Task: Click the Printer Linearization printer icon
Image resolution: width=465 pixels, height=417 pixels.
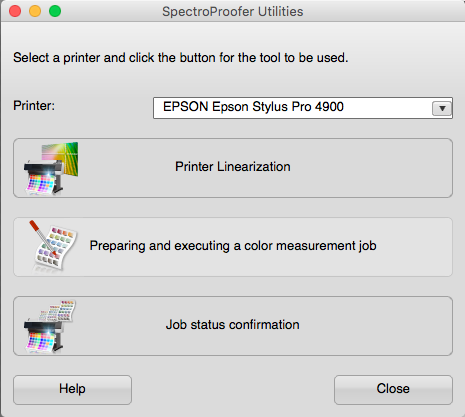Action: pos(51,168)
